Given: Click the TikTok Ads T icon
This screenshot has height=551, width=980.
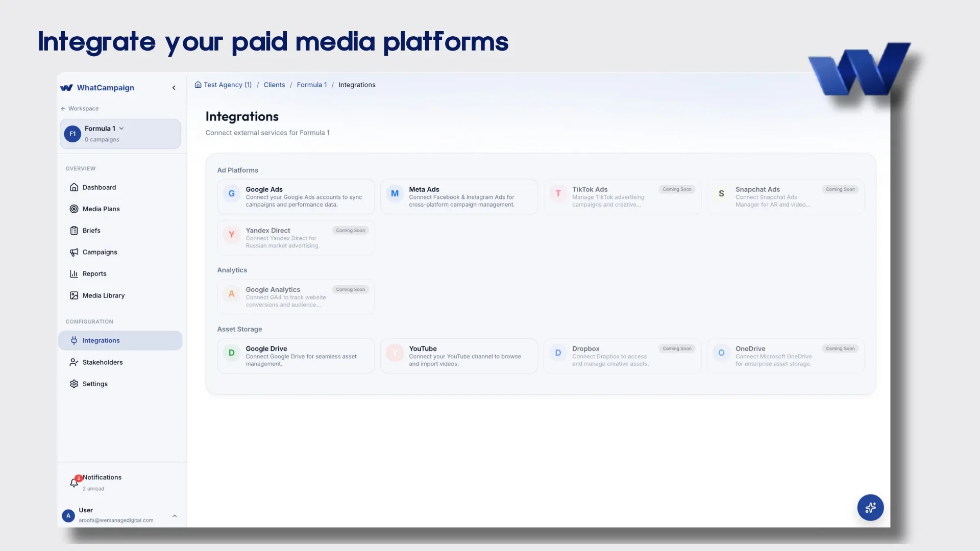Looking at the screenshot, I should tap(558, 193).
